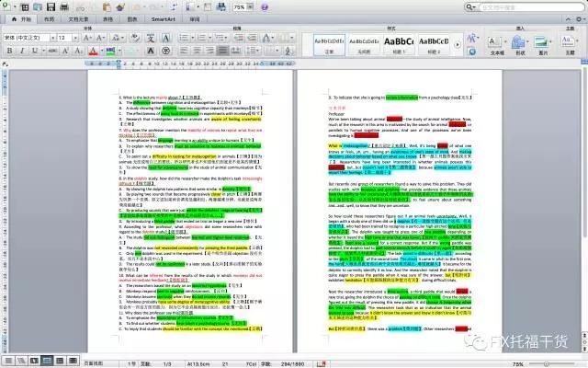
Task: Apply red font color swatch
Action: click(x=94, y=51)
